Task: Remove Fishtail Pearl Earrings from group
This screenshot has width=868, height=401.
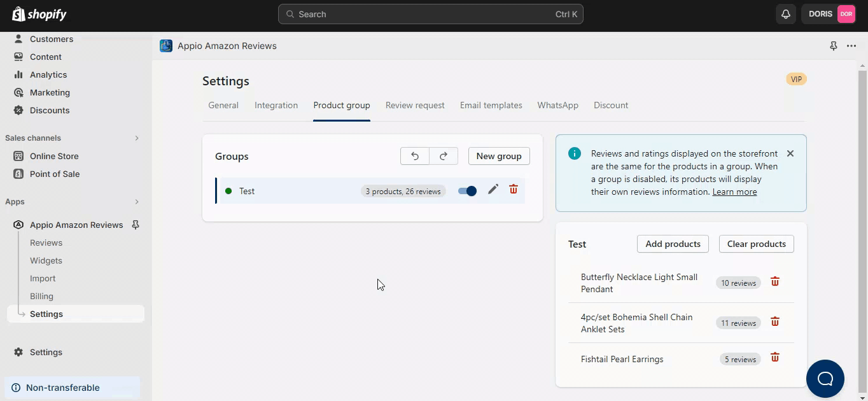Action: [x=775, y=358]
